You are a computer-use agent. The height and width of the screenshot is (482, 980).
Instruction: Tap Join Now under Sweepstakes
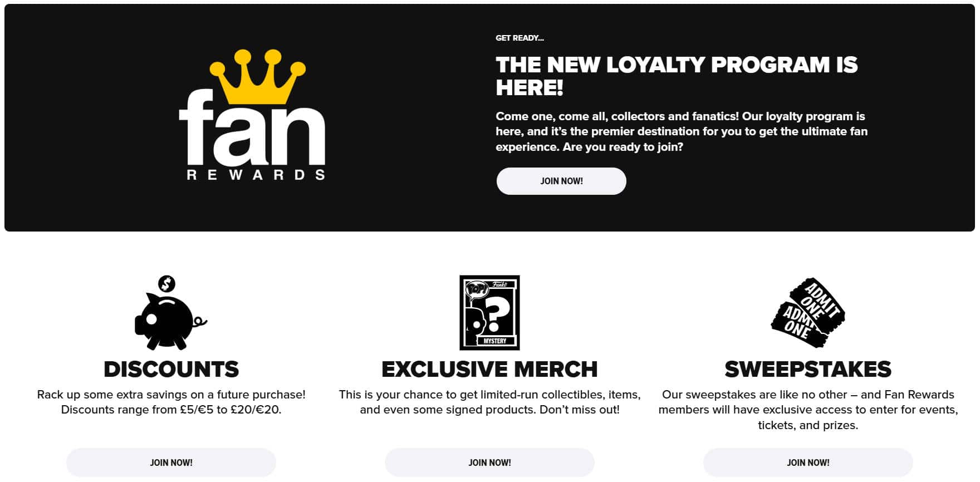click(808, 463)
